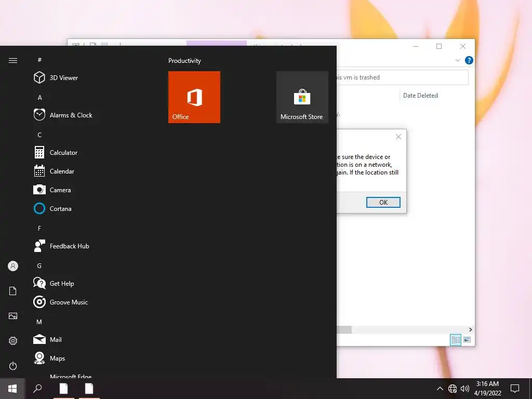The height and width of the screenshot is (399, 532).
Task: Open Settings gear in the Start sidebar
Action: 13,341
